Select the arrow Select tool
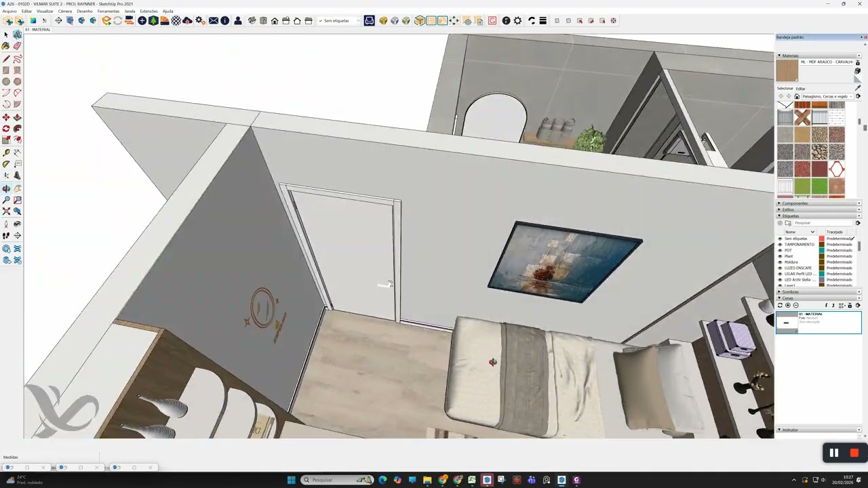Image resolution: width=868 pixels, height=488 pixels. 6,35
